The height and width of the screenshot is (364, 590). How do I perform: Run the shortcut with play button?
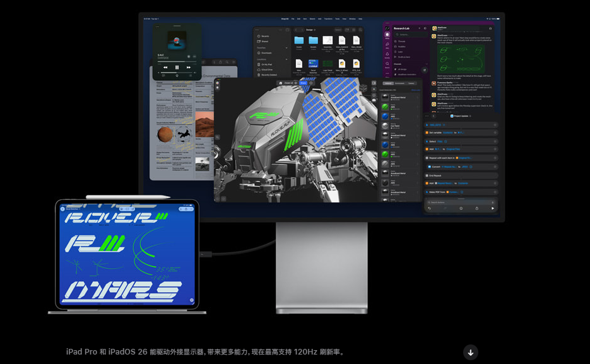coord(493,208)
